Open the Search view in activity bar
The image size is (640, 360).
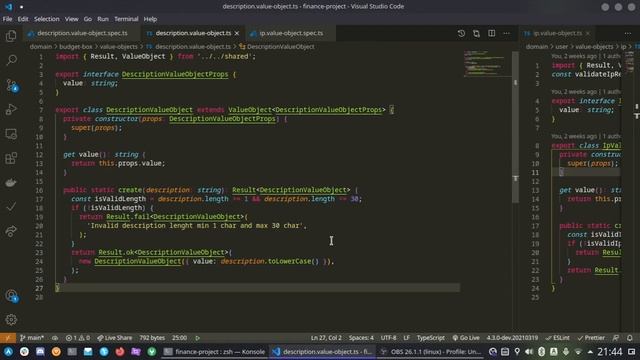coord(11,60)
